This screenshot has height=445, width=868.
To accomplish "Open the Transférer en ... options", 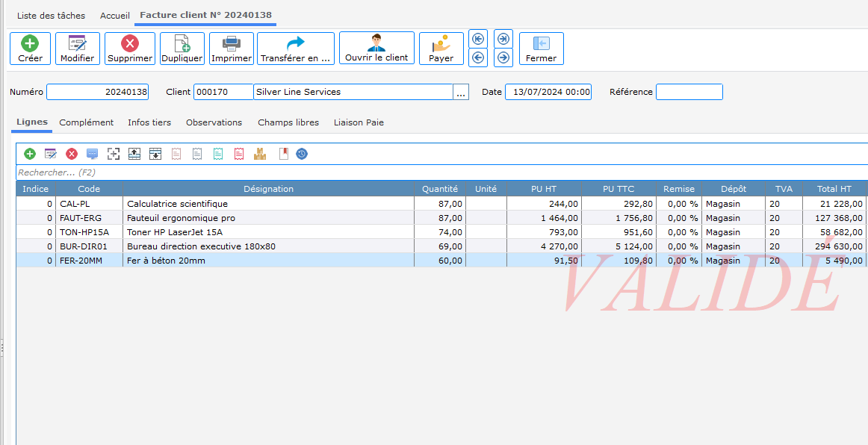I will pos(296,49).
